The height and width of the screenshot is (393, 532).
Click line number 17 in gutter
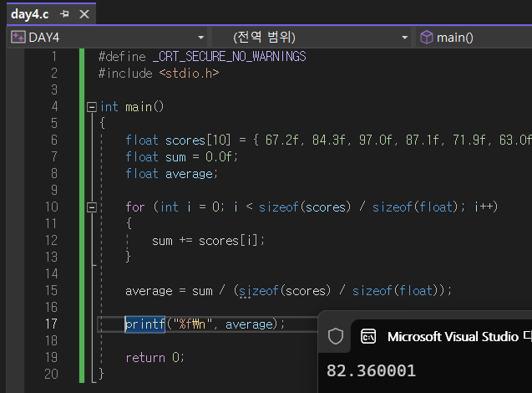[x=51, y=324]
